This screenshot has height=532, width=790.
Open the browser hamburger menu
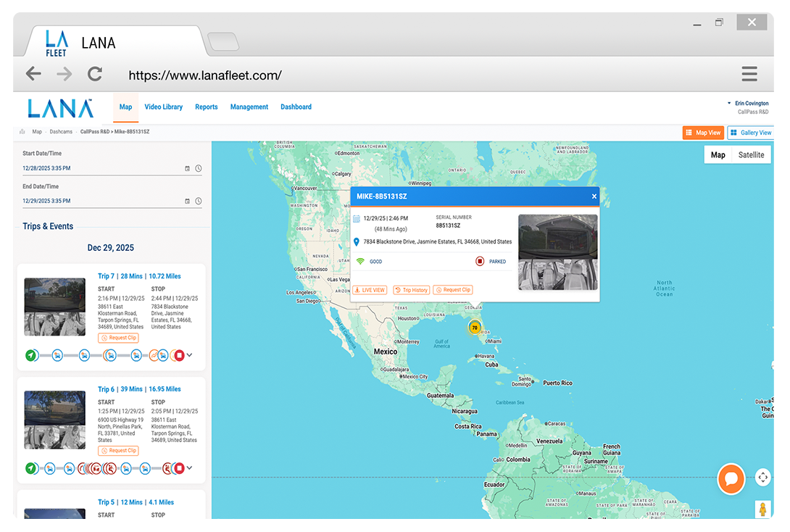(749, 74)
